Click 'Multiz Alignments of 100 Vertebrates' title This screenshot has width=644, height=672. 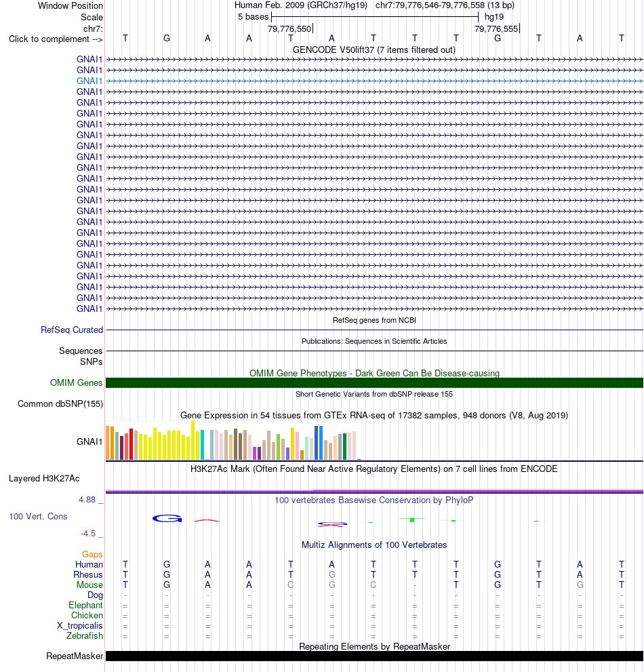(374, 545)
